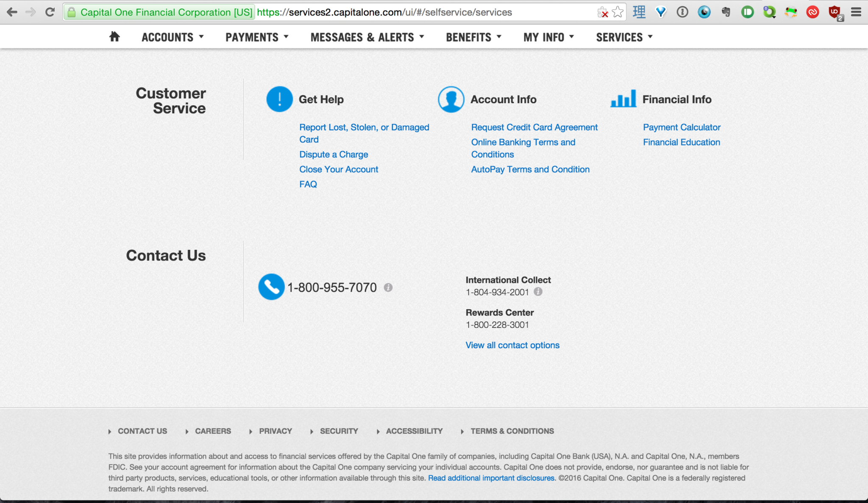
Task: Click the Financial Info bar chart icon
Action: [623, 98]
